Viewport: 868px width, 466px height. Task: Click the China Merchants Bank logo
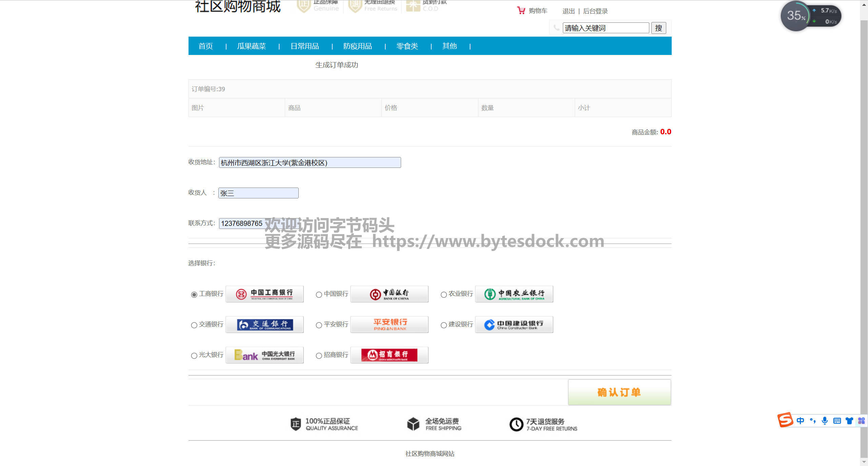[389, 355]
